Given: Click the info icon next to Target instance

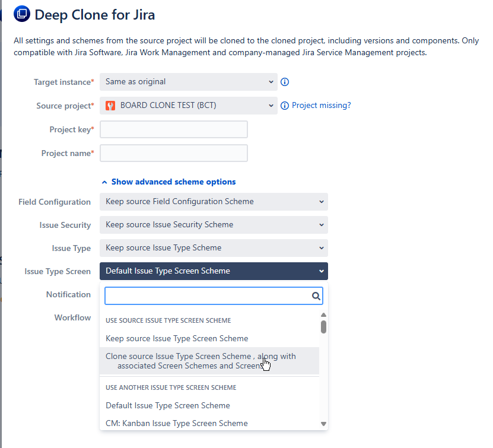Looking at the screenshot, I should click(x=285, y=82).
